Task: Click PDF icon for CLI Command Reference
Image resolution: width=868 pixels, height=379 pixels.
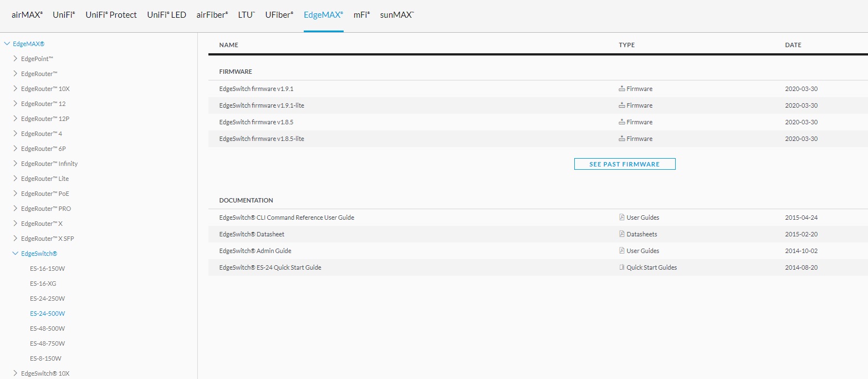Action: pos(622,218)
